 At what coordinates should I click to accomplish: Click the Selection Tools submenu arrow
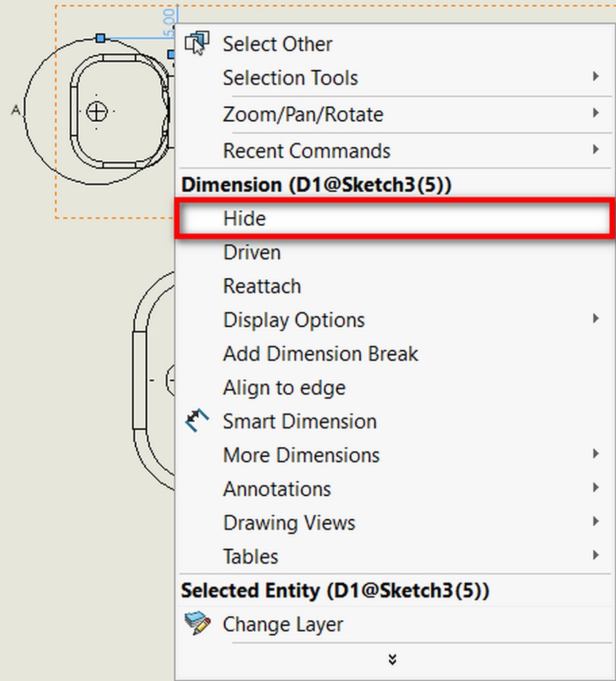click(595, 77)
